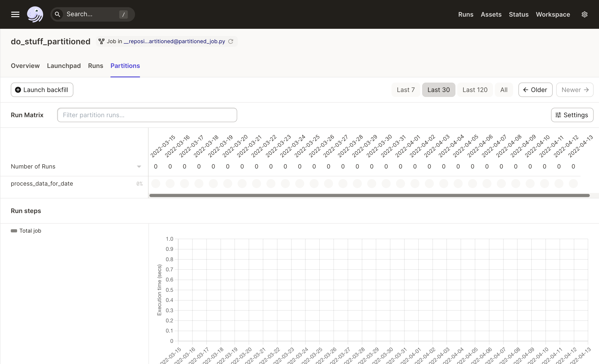Focus the Search field in top bar
The width and height of the screenshot is (599, 364).
coord(93,14)
